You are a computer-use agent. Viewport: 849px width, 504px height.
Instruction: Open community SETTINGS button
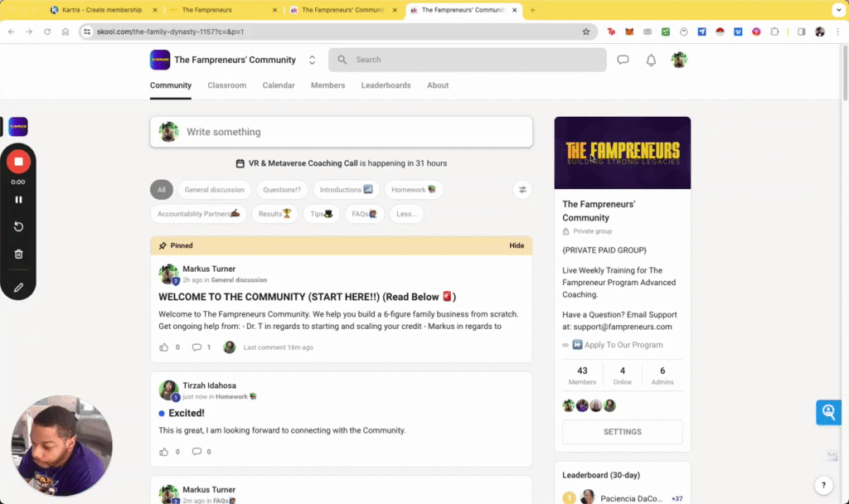coord(622,432)
